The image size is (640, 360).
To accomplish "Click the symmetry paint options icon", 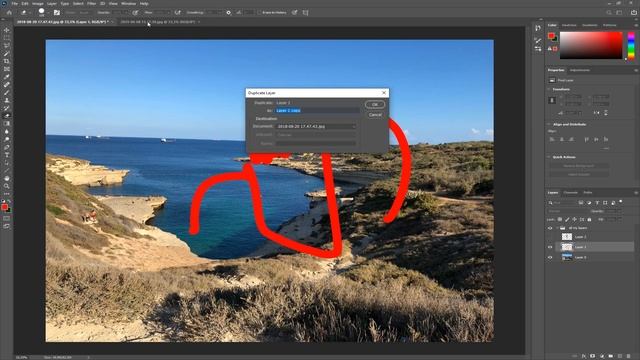I will (305, 13).
